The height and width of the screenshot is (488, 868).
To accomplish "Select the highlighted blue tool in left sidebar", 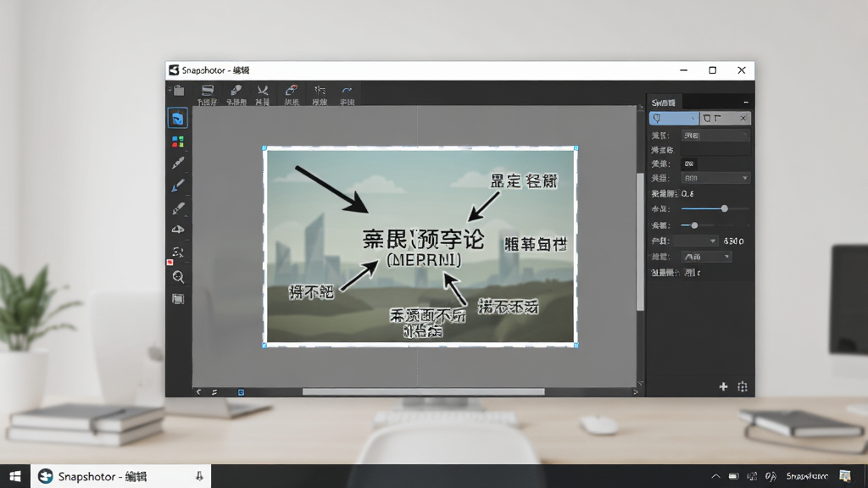I will coord(178,119).
